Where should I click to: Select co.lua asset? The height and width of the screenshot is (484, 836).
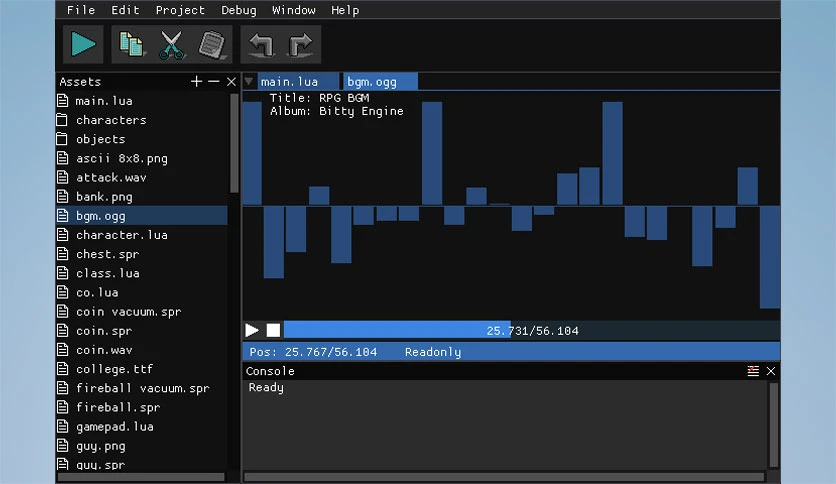(142, 293)
